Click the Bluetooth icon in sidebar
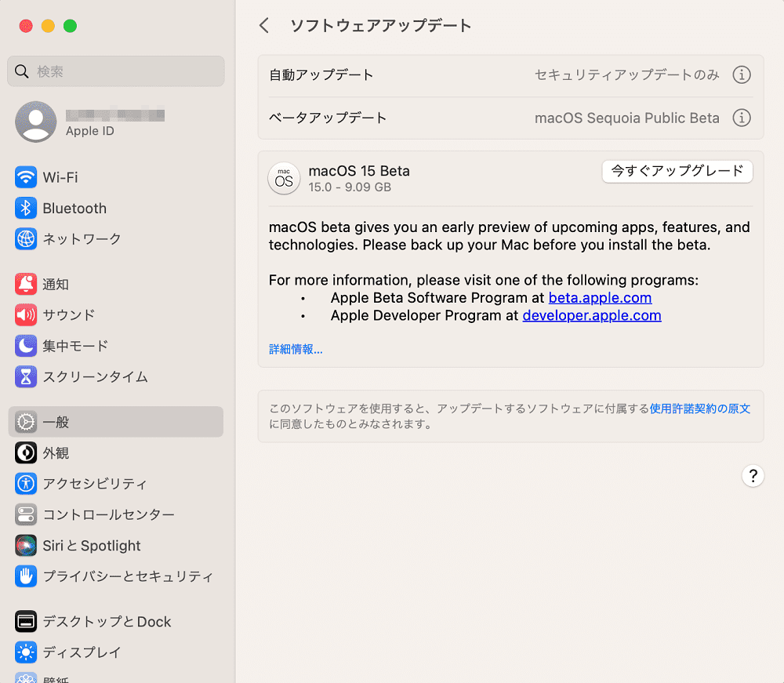 coord(26,208)
